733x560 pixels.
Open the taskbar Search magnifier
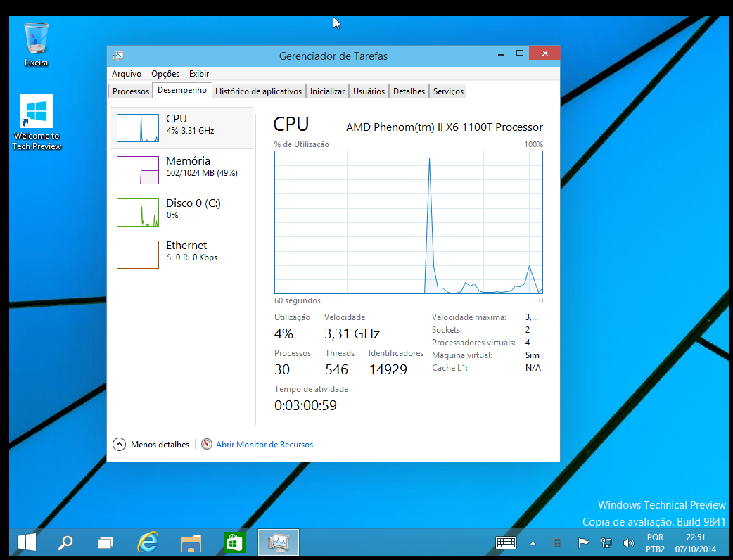coord(65,542)
